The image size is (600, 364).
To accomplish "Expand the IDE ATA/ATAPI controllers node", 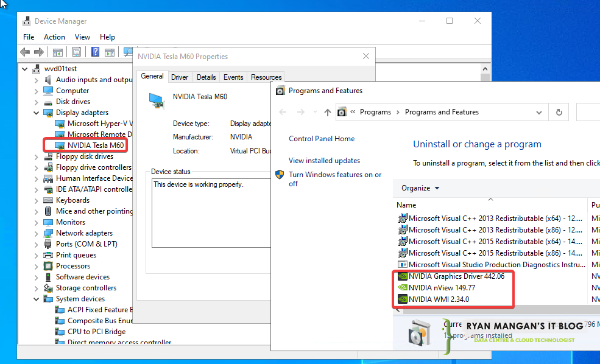I will click(x=37, y=190).
